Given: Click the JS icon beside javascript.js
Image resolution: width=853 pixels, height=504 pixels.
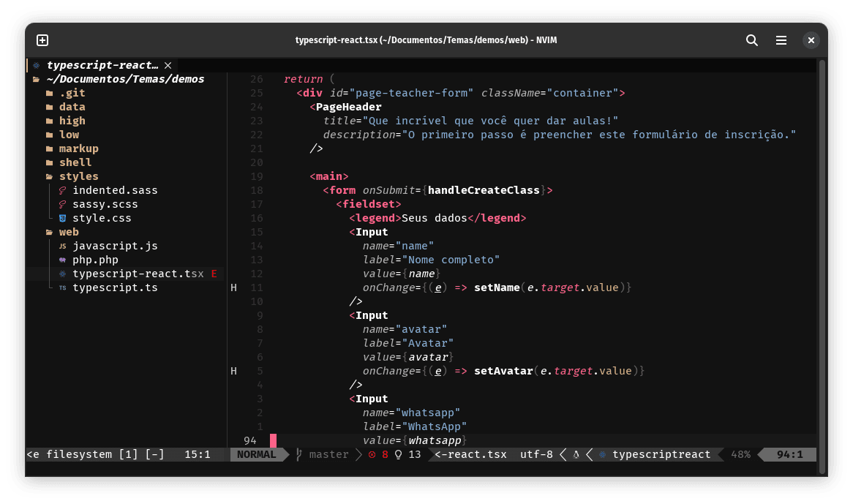Looking at the screenshot, I should (63, 247).
